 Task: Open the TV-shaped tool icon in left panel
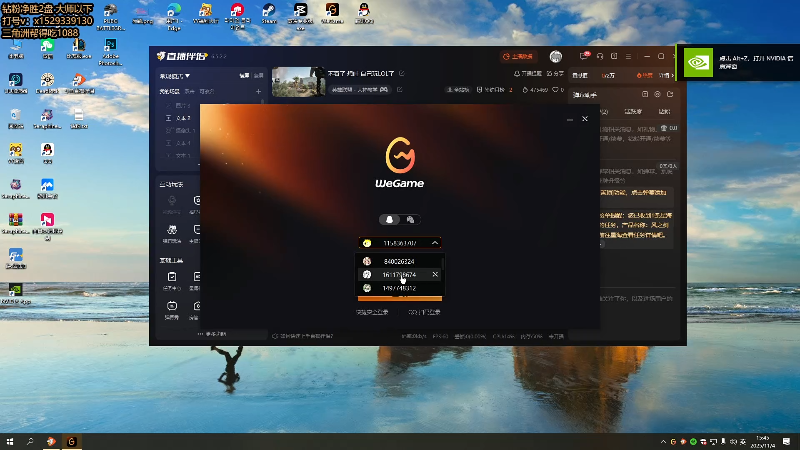(x=172, y=309)
